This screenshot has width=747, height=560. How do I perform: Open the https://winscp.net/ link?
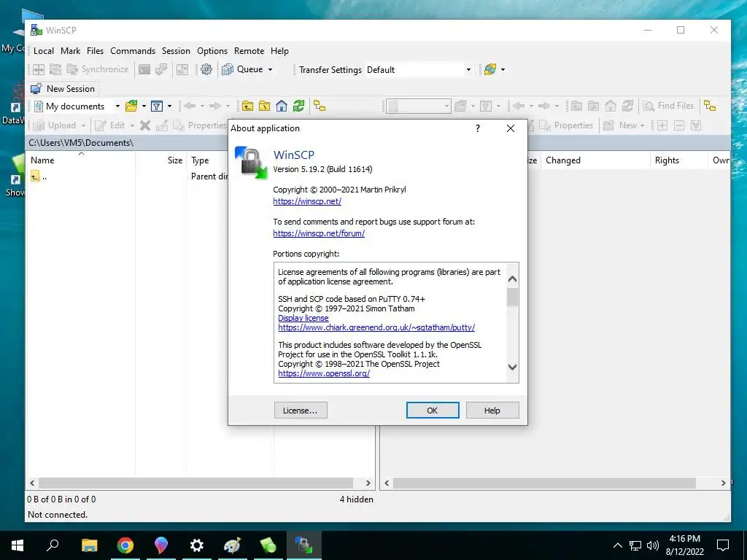[307, 201]
